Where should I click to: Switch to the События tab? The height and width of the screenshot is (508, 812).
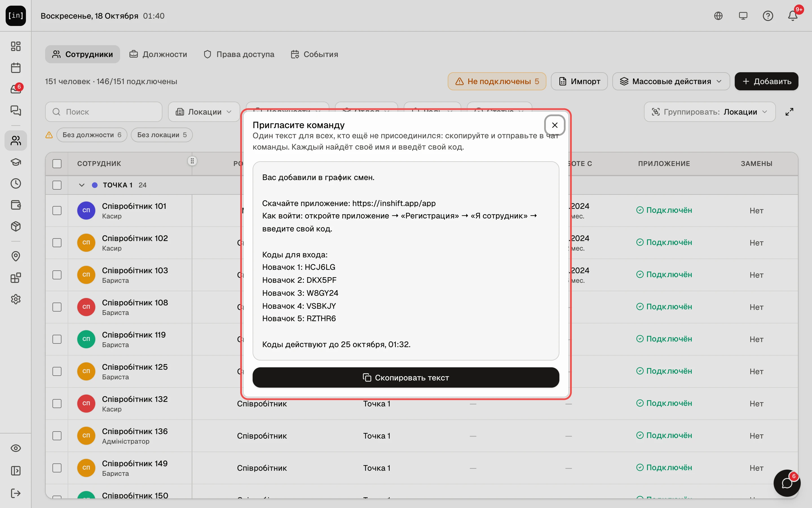(x=314, y=54)
